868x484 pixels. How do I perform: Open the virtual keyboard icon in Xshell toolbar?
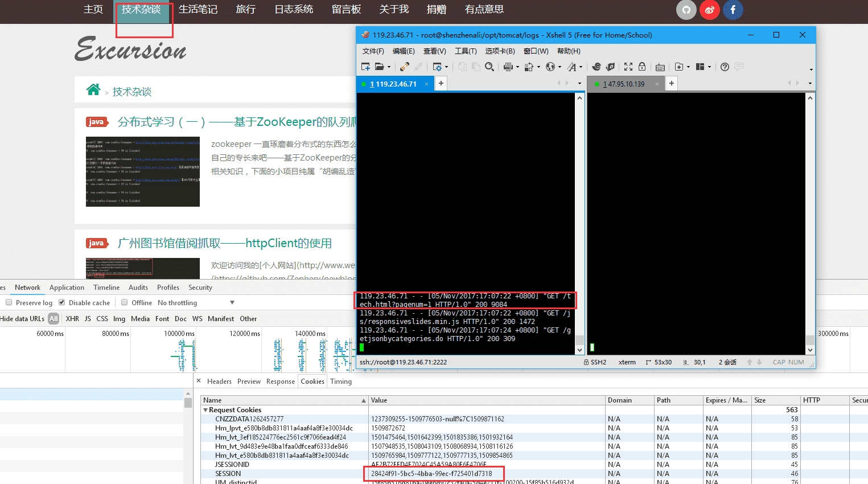click(x=660, y=67)
